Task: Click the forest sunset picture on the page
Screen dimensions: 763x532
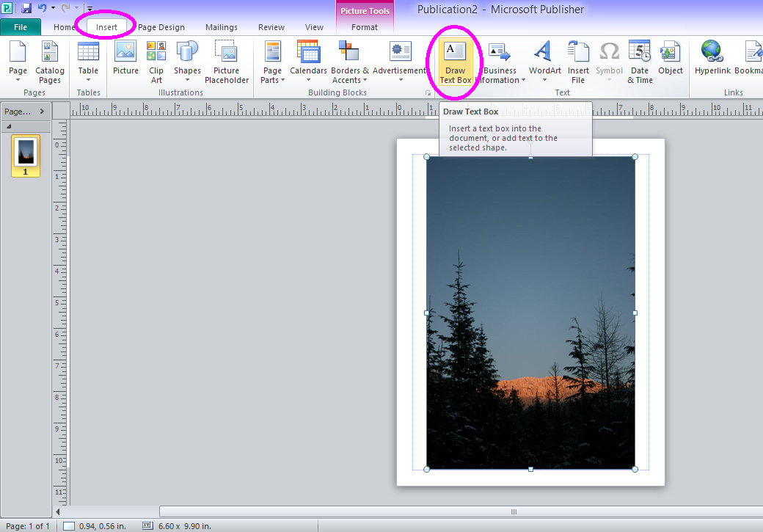Action: click(x=530, y=313)
